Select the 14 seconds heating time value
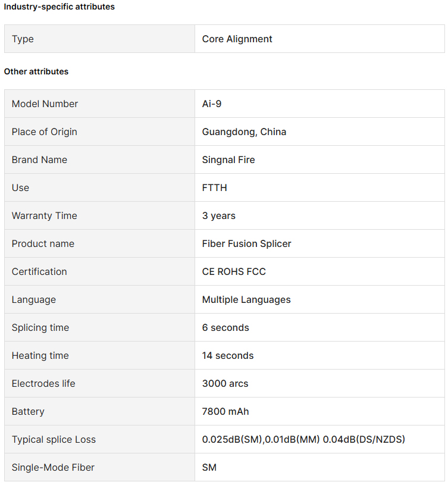448x485 pixels. 227,356
